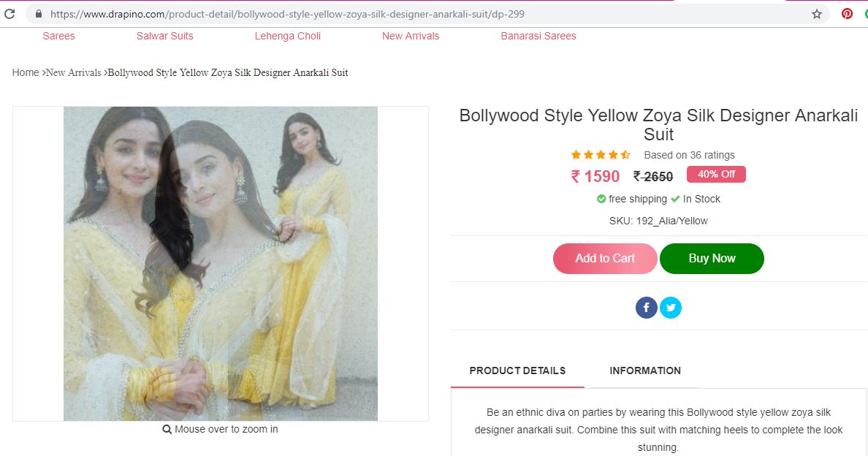This screenshot has width=868, height=456.
Task: Open the Sarees category
Action: coord(58,36)
